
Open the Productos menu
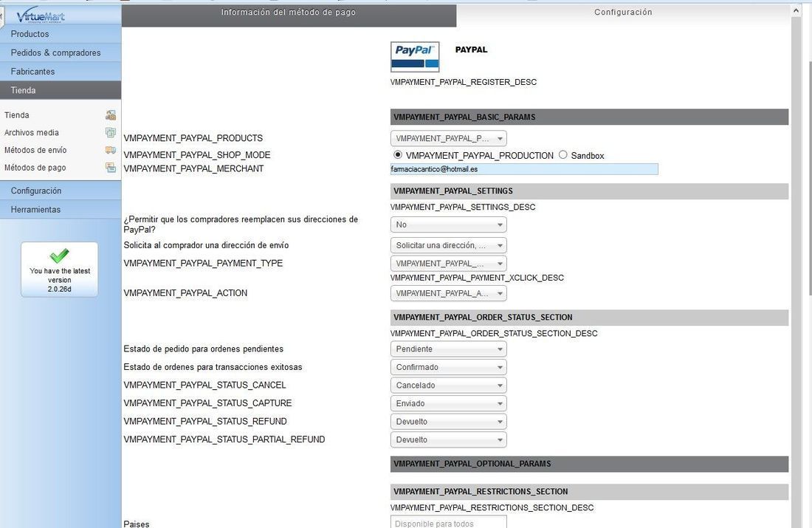61,34
